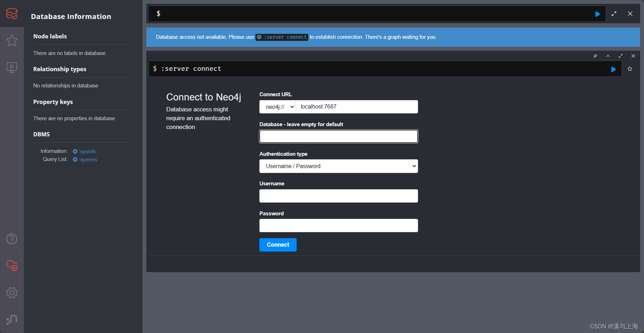Click the Relationship types heading

pos(60,69)
